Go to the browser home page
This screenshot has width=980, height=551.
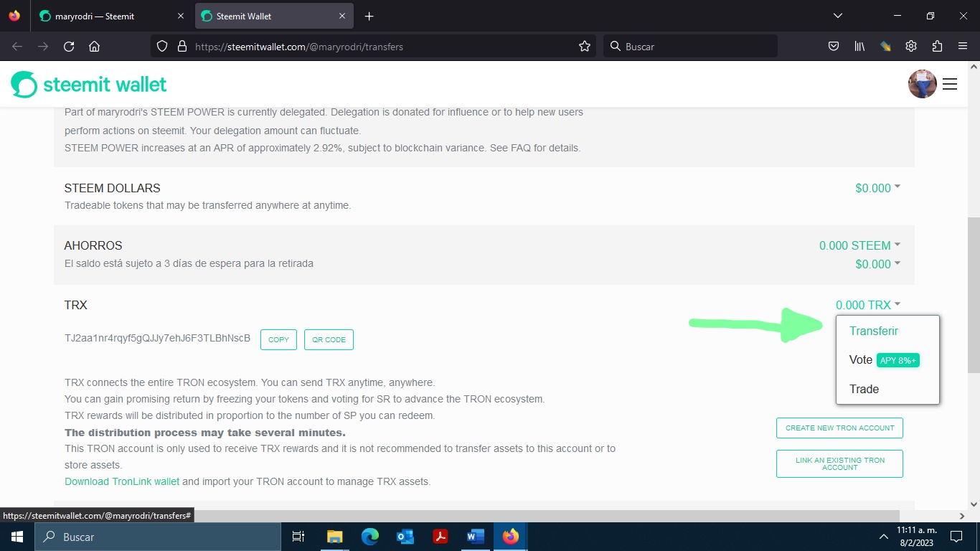94,47
